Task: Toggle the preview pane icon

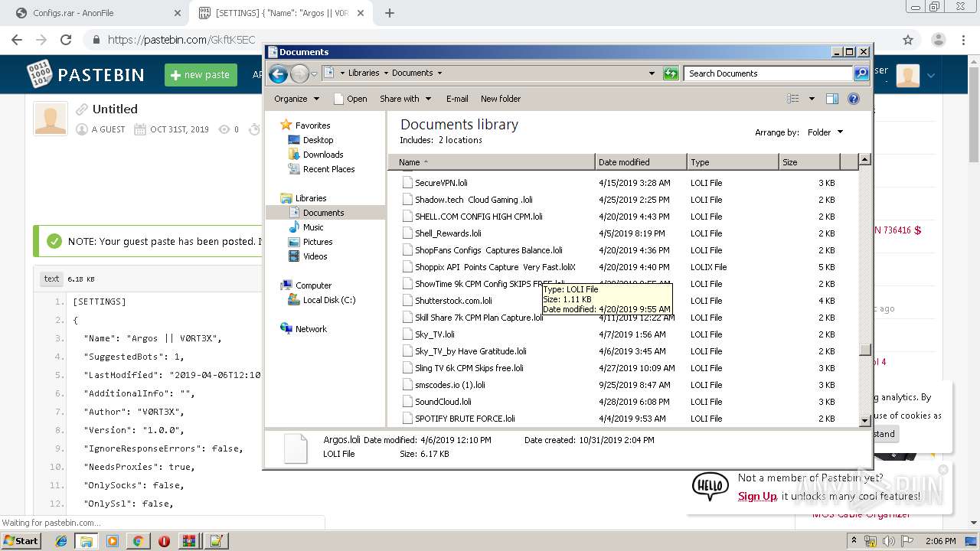Action: [x=832, y=99]
